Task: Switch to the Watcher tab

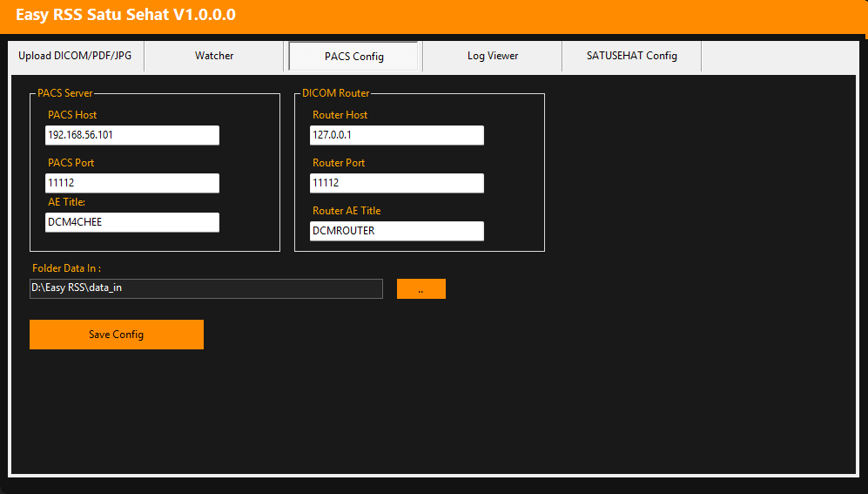Action: 214,56
